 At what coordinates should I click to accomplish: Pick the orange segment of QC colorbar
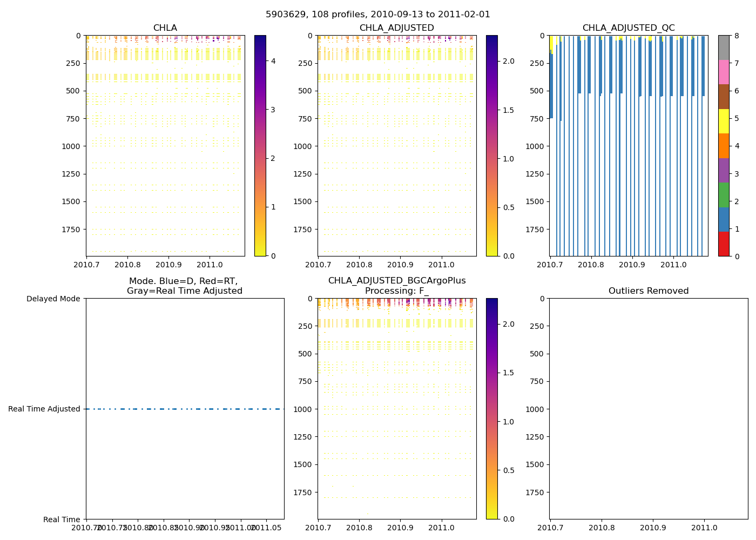(x=724, y=146)
